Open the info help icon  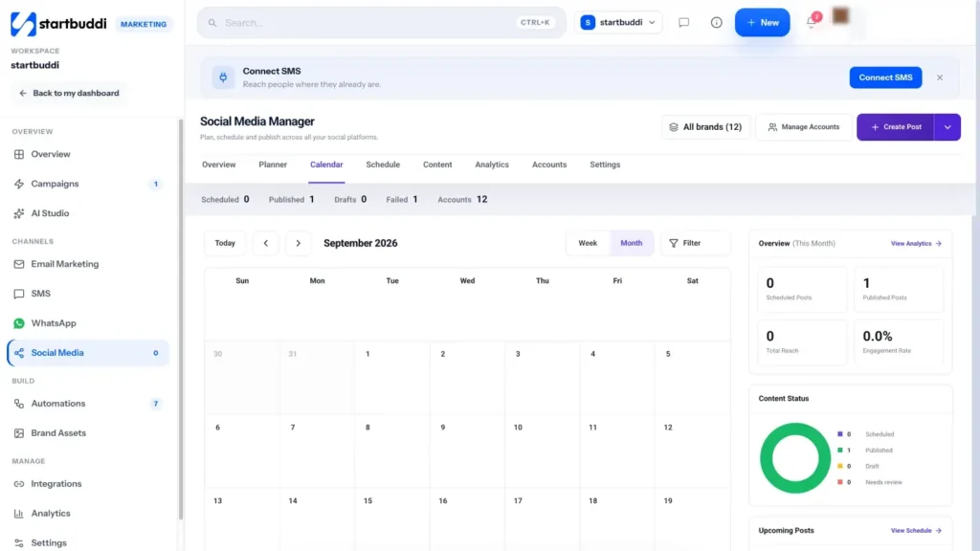click(716, 23)
